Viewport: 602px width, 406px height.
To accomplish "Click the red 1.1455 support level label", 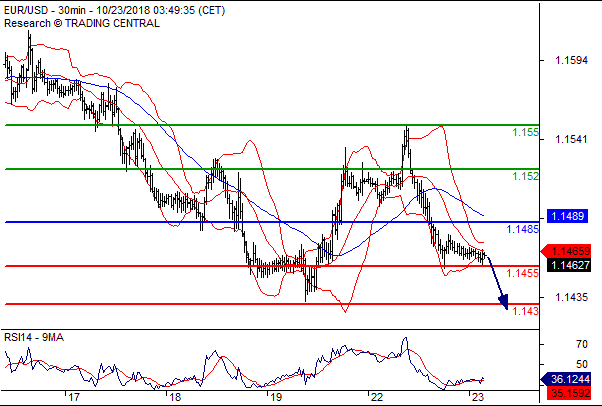I will tap(523, 273).
